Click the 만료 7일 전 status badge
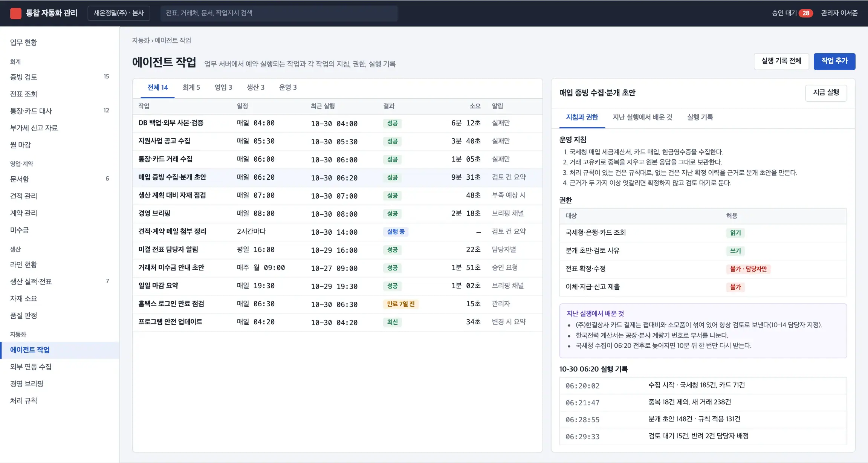The width and height of the screenshot is (868, 463). (400, 304)
